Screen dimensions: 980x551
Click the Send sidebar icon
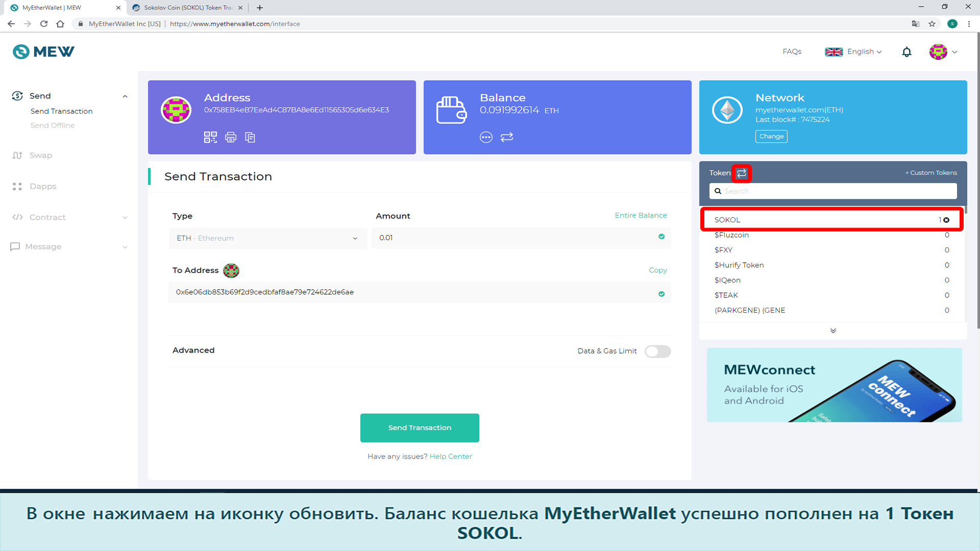(17, 96)
